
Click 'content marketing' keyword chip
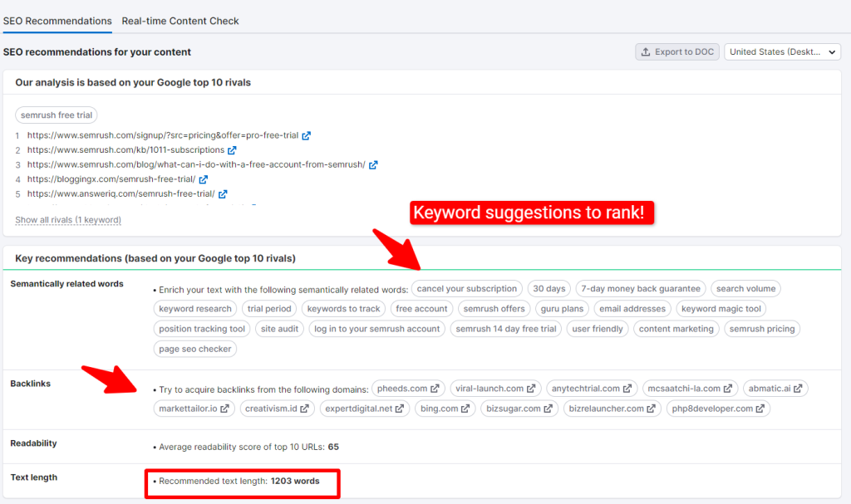pos(676,329)
